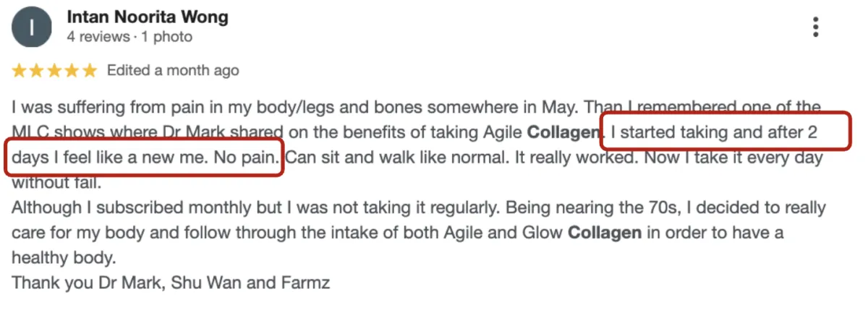Open Intan Noorita Wong's profile name

click(x=146, y=16)
